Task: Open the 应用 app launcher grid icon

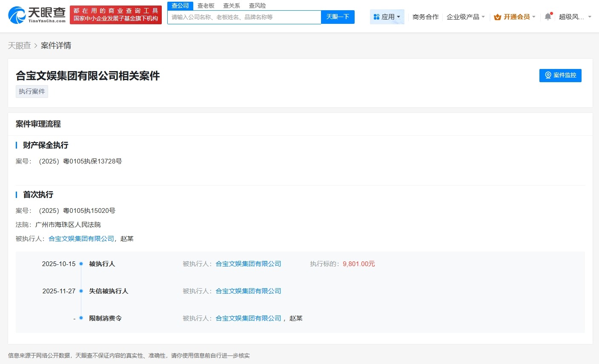Action: [x=376, y=16]
